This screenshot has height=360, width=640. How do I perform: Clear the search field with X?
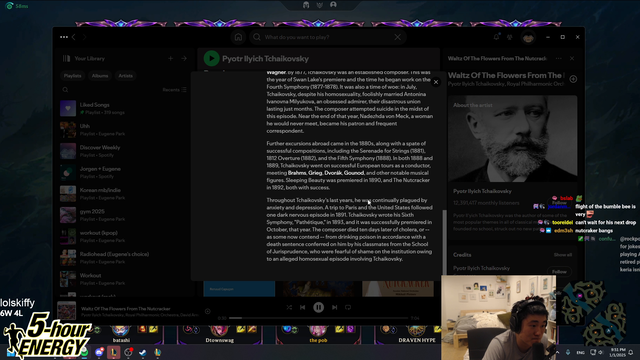pos(398,37)
